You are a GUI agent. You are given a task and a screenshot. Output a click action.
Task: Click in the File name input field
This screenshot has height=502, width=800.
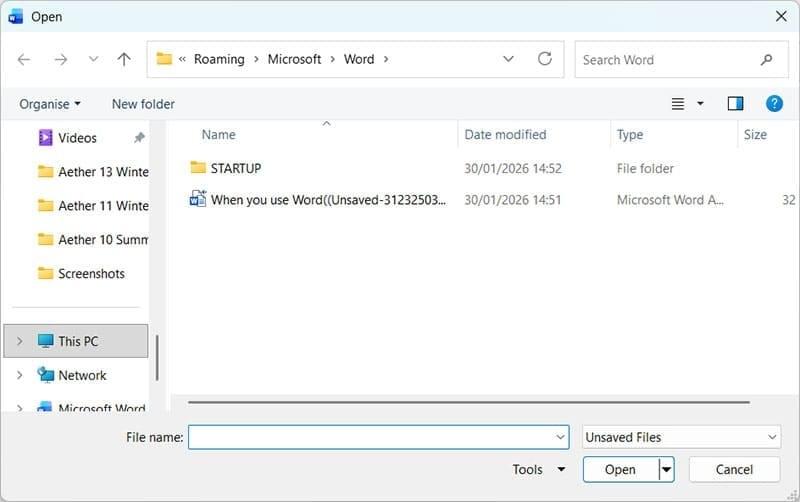pos(370,437)
